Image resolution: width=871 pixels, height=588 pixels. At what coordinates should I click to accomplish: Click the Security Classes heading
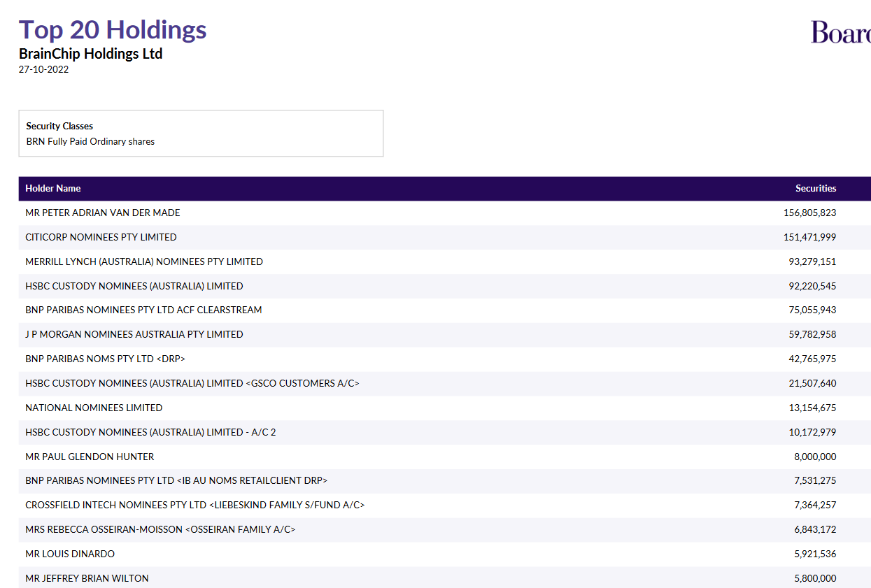pyautogui.click(x=59, y=126)
